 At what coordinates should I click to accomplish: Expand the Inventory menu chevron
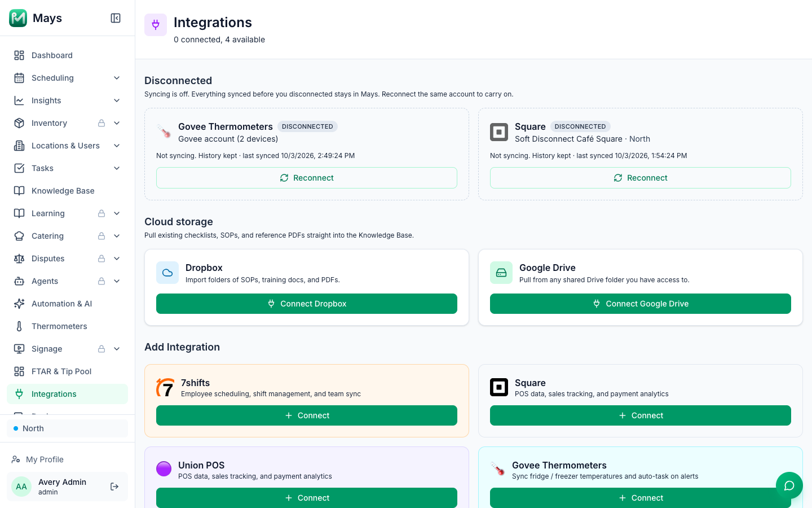(117, 123)
